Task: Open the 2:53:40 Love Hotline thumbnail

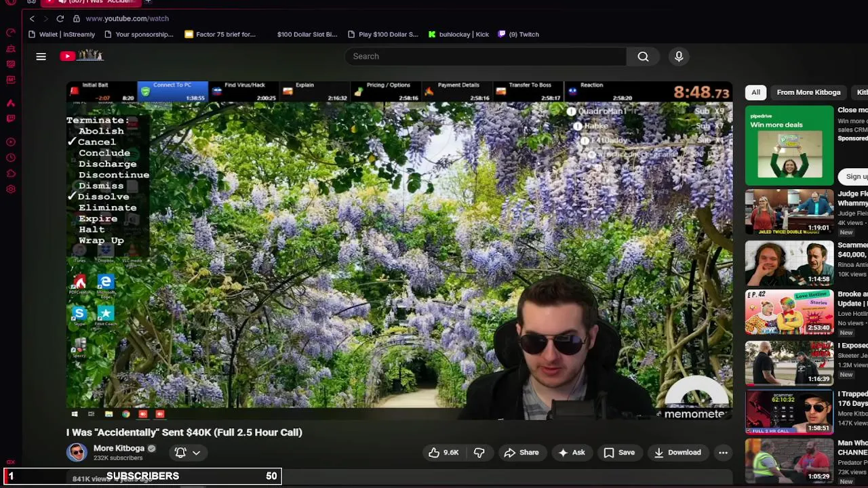Action: (x=789, y=312)
